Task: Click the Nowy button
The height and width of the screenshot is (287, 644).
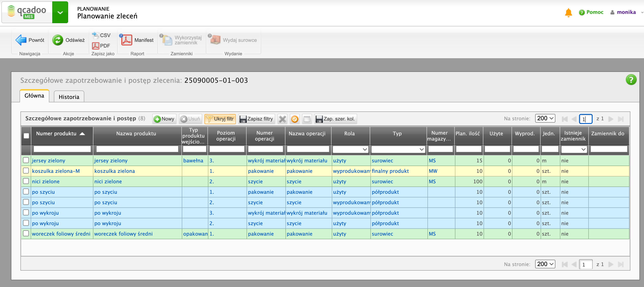Action: tap(164, 119)
